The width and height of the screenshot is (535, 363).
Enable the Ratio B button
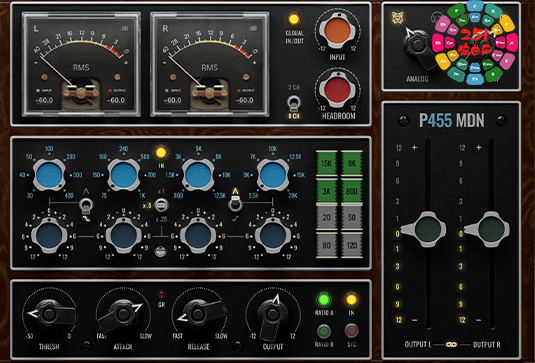tap(323, 331)
